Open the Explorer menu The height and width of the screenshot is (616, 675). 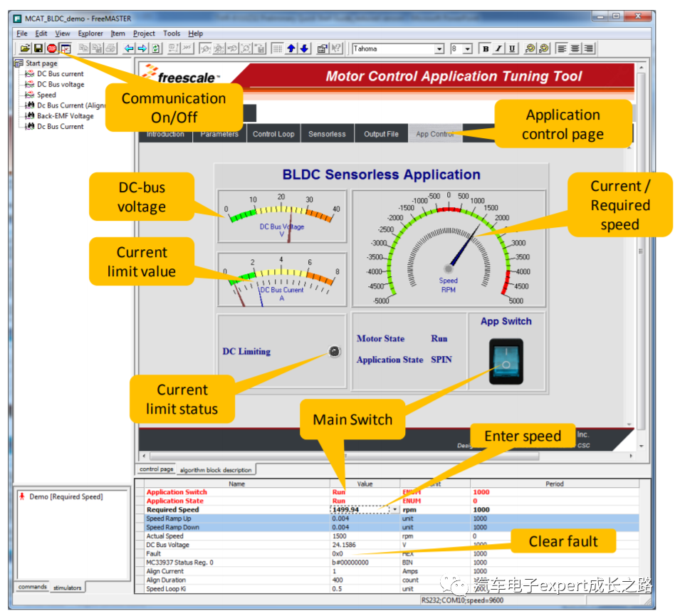tap(90, 33)
